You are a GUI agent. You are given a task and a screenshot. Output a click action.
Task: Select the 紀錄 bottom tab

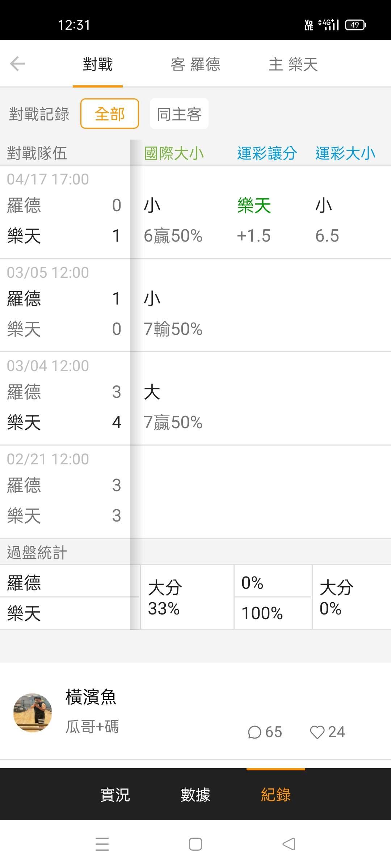[x=276, y=795]
